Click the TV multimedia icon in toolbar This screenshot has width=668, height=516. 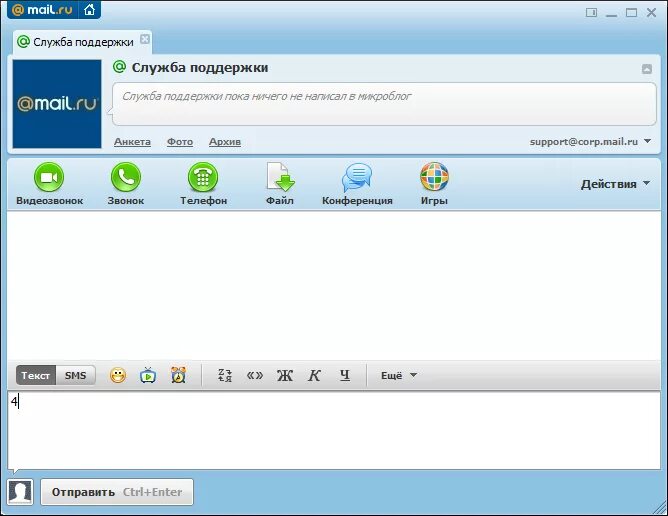[x=148, y=375]
